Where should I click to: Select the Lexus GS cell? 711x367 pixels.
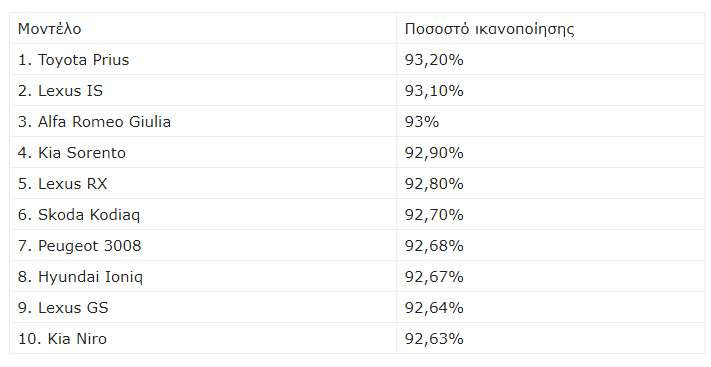(x=203, y=307)
